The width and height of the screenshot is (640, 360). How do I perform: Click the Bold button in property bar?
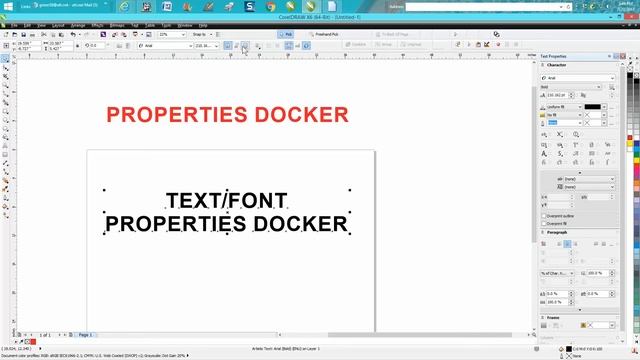pyautogui.click(x=228, y=46)
